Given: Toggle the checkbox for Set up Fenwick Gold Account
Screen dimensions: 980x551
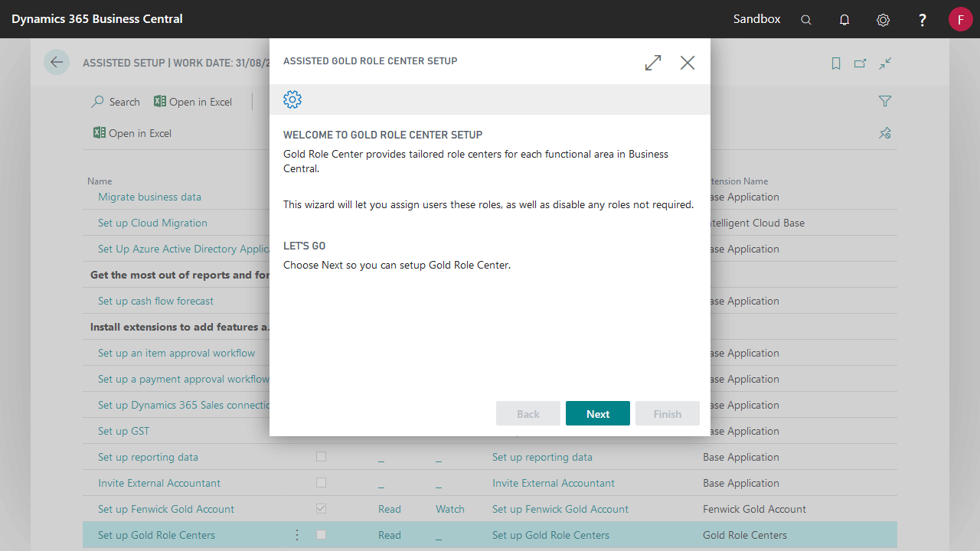Looking at the screenshot, I should click(x=321, y=508).
